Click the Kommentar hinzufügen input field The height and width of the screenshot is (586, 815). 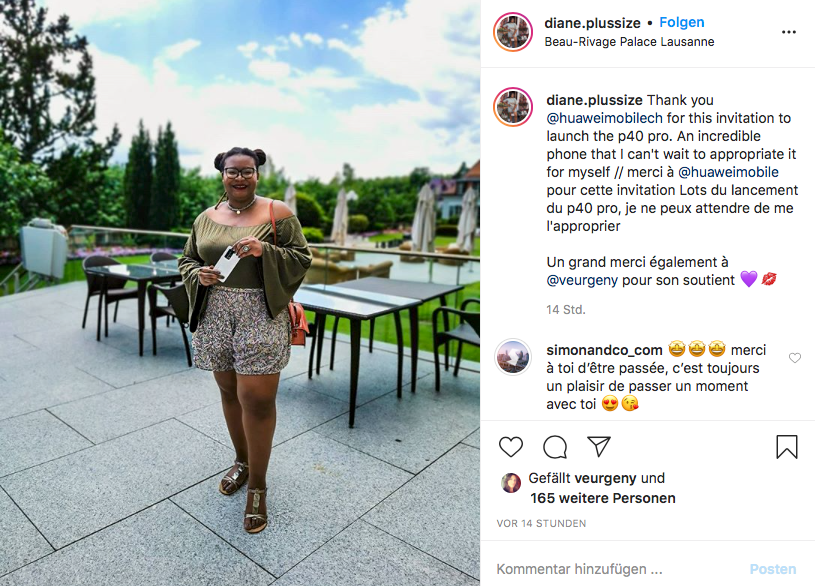pos(619,569)
